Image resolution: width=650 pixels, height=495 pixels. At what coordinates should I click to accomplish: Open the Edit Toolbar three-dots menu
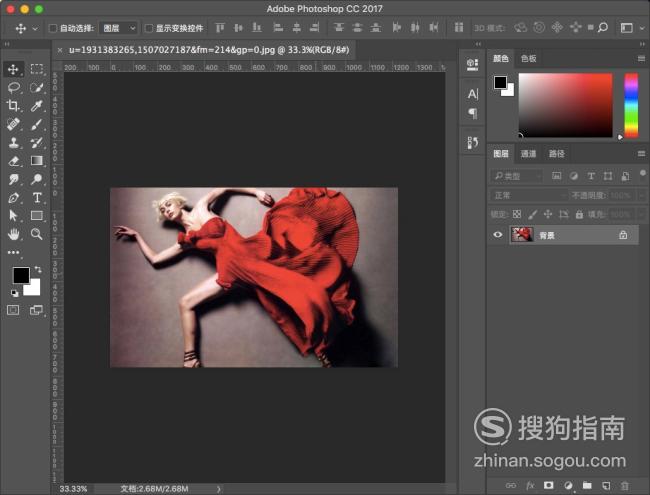coord(13,252)
